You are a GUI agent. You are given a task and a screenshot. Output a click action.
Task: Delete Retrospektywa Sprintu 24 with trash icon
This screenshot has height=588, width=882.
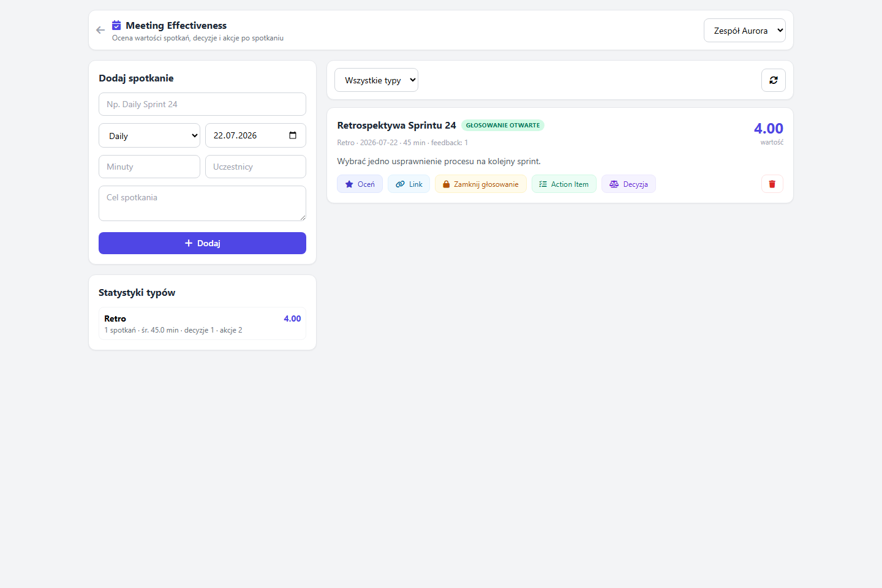pos(772,184)
